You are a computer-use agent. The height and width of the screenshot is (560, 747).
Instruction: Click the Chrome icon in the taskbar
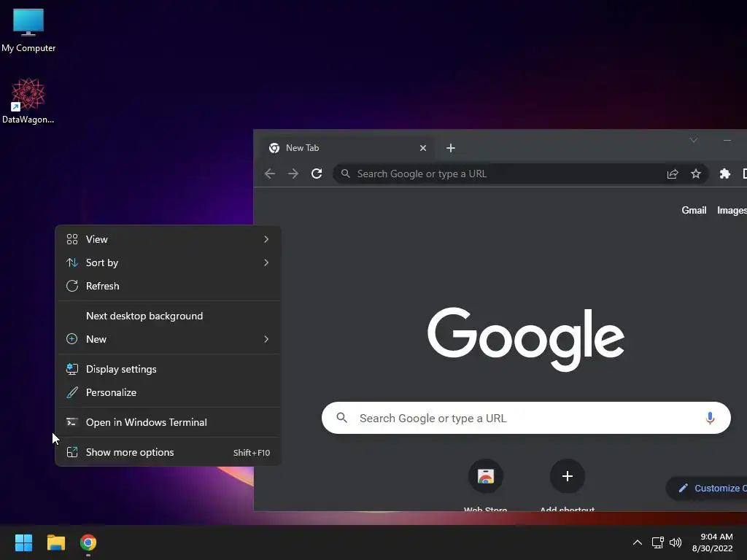pos(88,542)
